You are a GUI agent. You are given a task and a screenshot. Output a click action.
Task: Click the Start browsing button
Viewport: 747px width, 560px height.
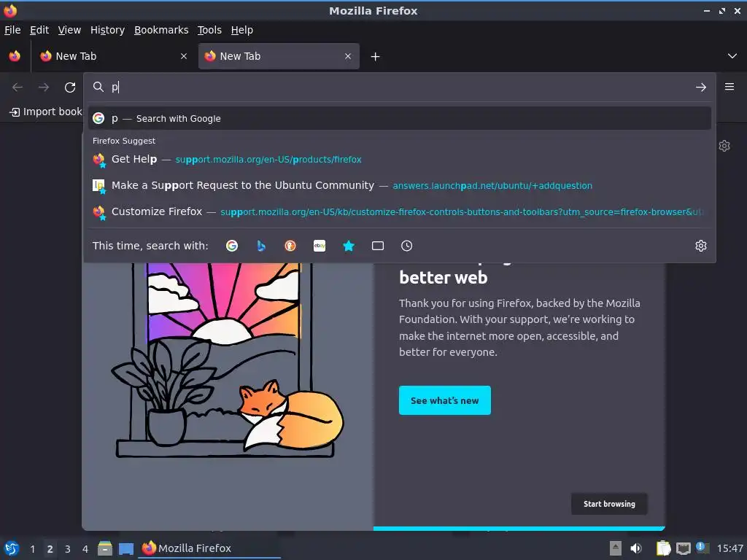(609, 504)
